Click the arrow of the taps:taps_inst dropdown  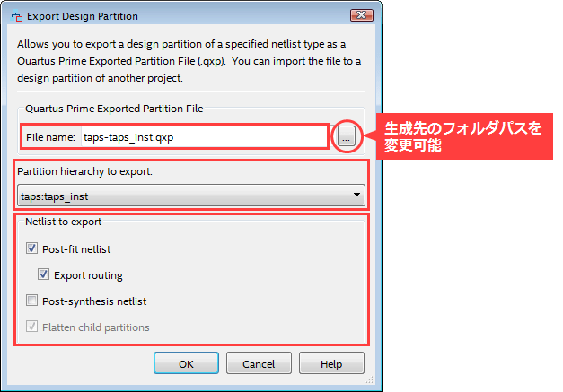[356, 195]
